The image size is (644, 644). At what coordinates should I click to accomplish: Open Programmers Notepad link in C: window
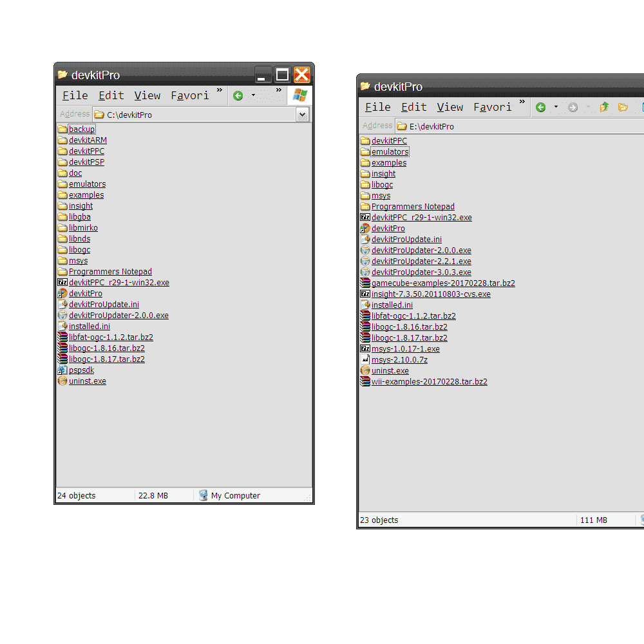coord(111,272)
